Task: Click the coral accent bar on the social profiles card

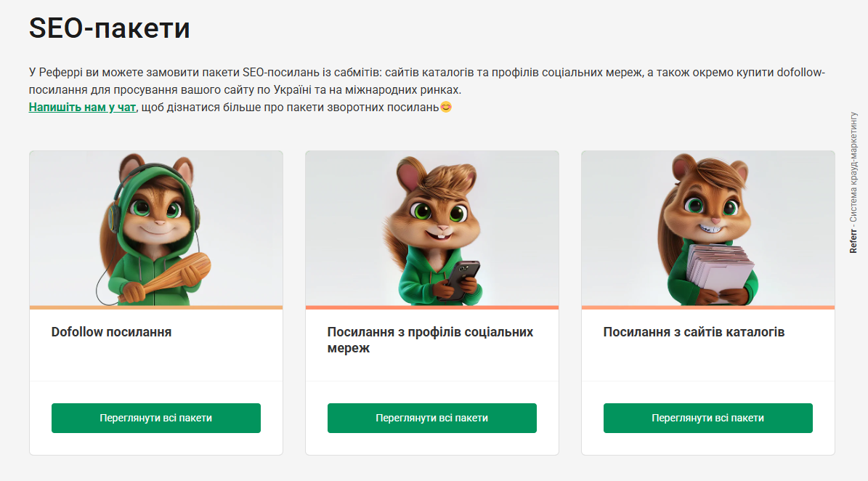Action: point(431,308)
